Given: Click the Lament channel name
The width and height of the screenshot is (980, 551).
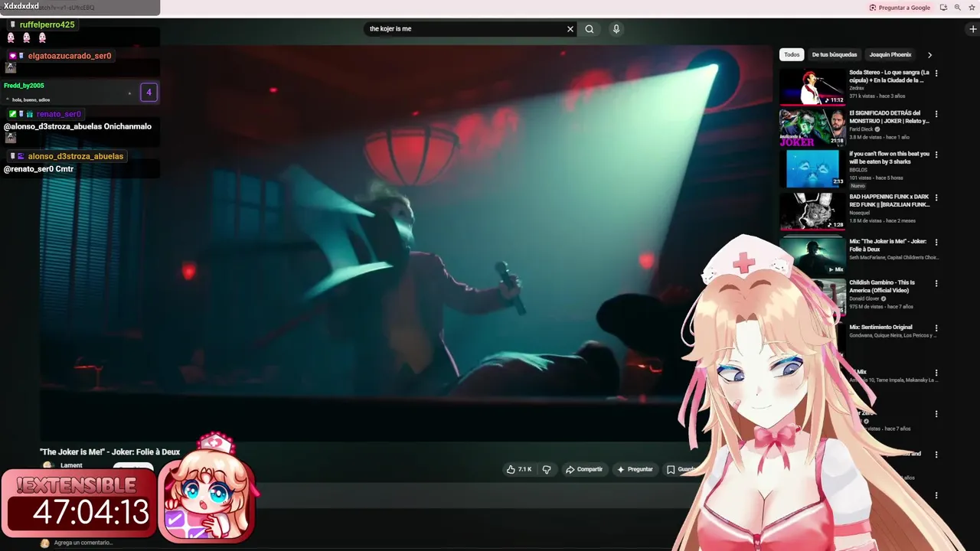Looking at the screenshot, I should (71, 465).
